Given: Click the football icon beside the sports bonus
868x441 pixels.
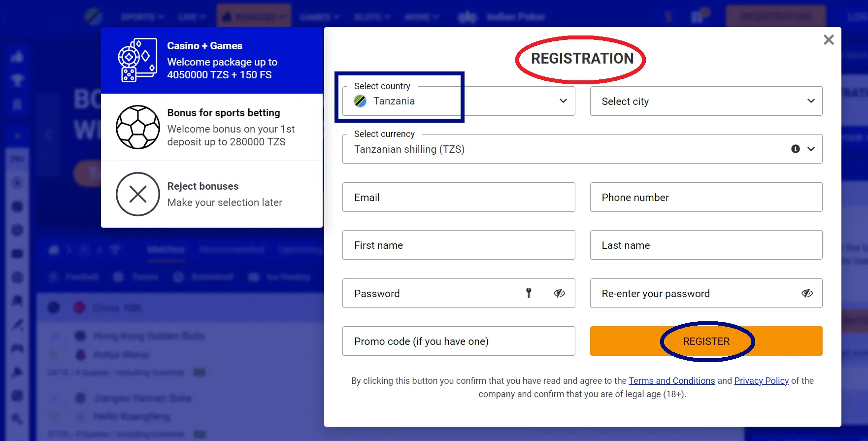Looking at the screenshot, I should [x=138, y=128].
